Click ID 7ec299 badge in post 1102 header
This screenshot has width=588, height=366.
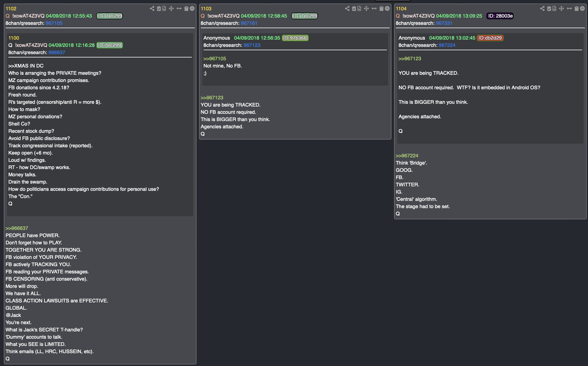[x=110, y=16]
